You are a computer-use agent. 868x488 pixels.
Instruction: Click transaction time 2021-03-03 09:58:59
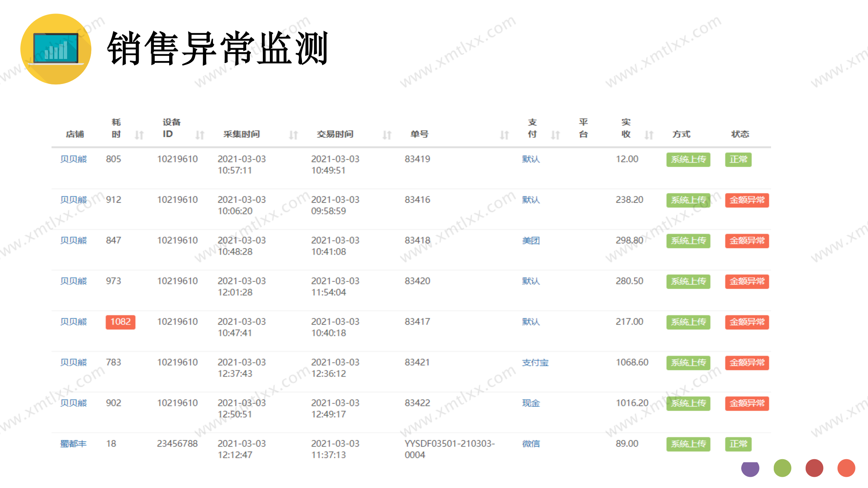point(335,205)
